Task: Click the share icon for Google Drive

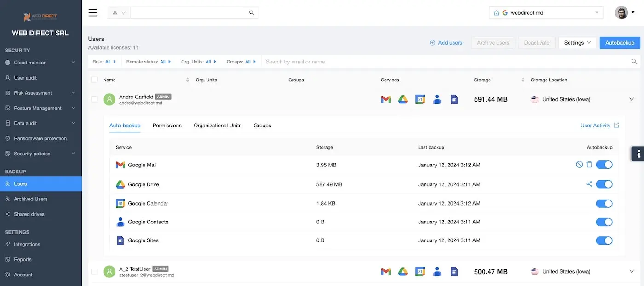Action: point(589,184)
